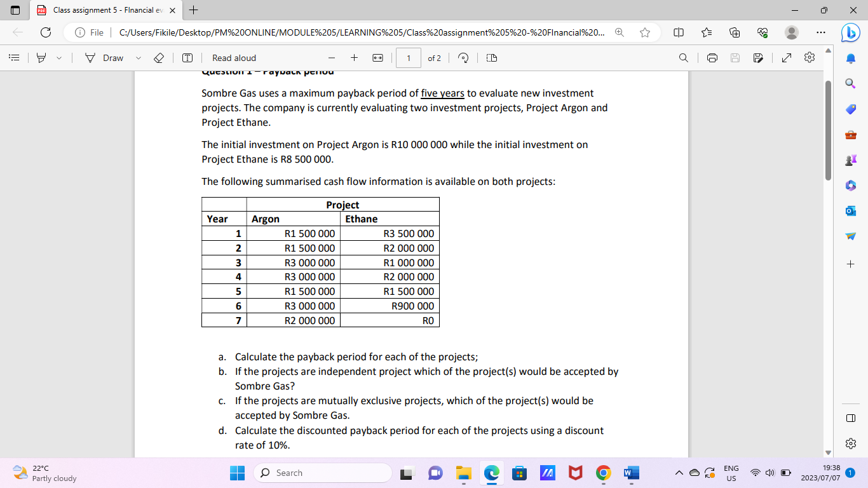Open sidebar Search pane
Screen dimensions: 868x488
click(x=850, y=83)
